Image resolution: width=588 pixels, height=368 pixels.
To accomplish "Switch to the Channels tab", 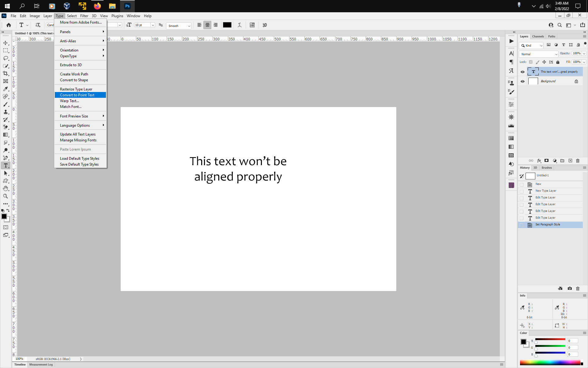I will (x=538, y=36).
